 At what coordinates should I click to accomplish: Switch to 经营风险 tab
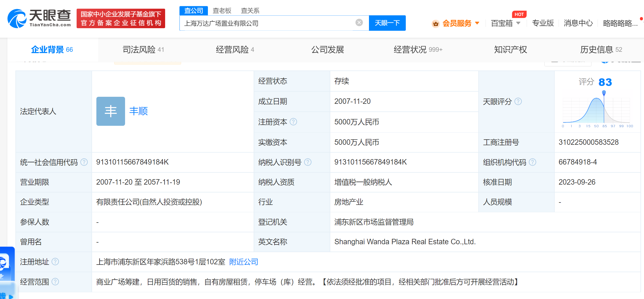[x=235, y=50]
